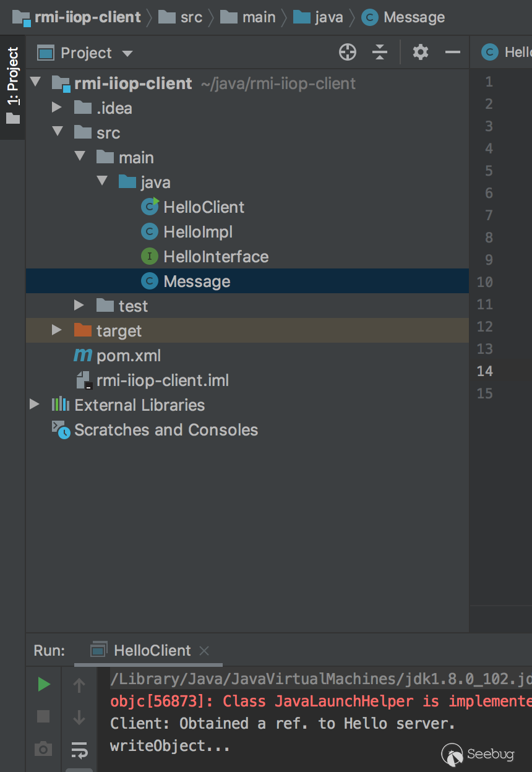Toggle the 1: Project side tool tab
Viewport: 532px width, 772px height.
pyautogui.click(x=13, y=86)
